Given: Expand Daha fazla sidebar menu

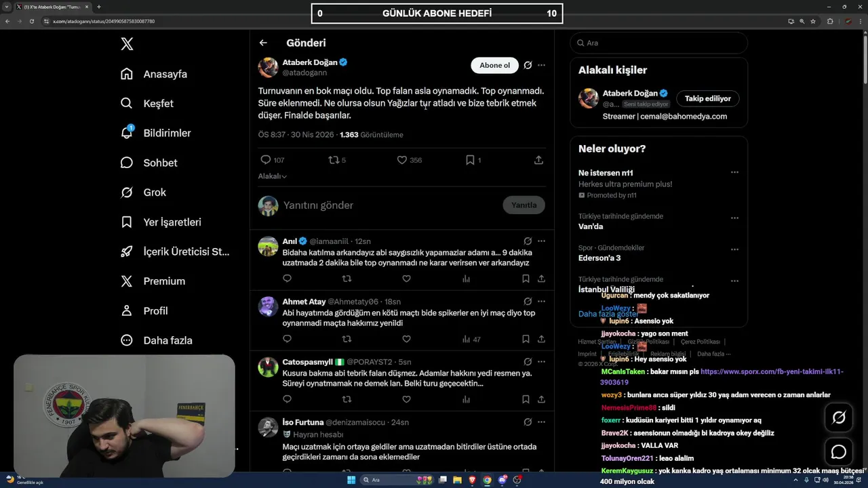Looking at the screenshot, I should coord(156,340).
